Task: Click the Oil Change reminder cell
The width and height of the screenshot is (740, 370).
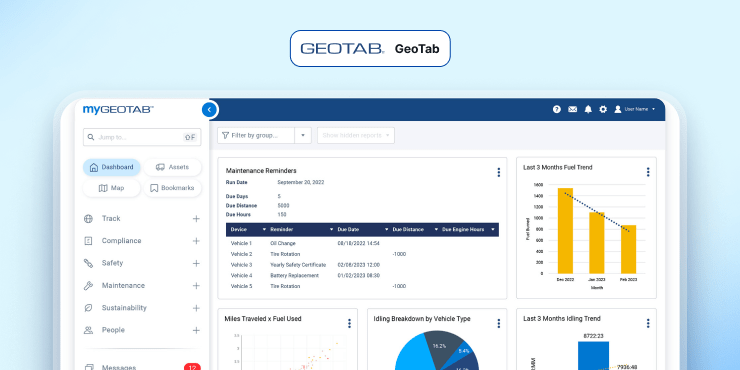Action: click(x=283, y=244)
